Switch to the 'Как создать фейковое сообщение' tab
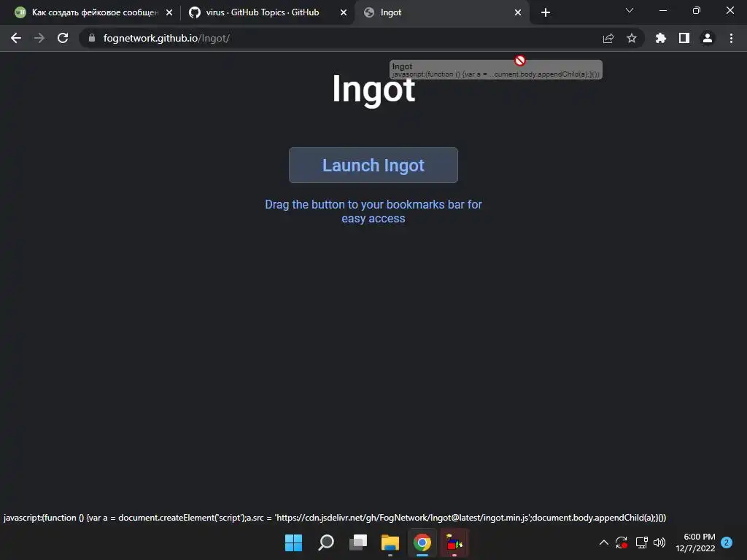This screenshot has height=560, width=747. [x=94, y=12]
